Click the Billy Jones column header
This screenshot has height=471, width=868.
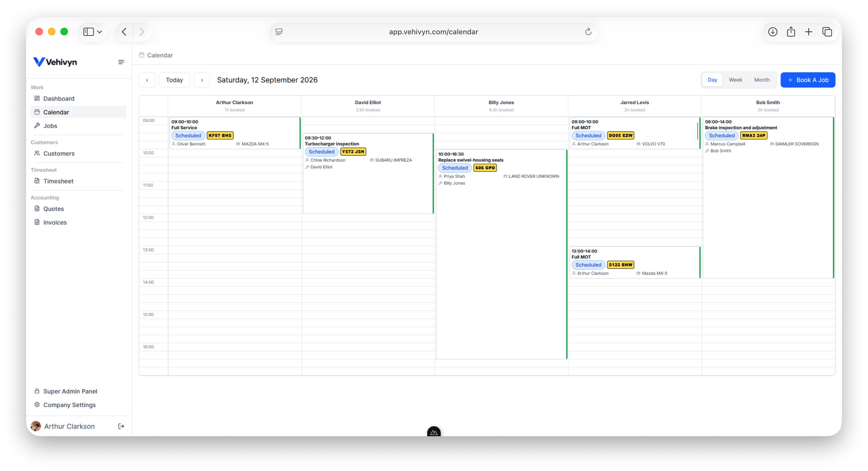501,106
